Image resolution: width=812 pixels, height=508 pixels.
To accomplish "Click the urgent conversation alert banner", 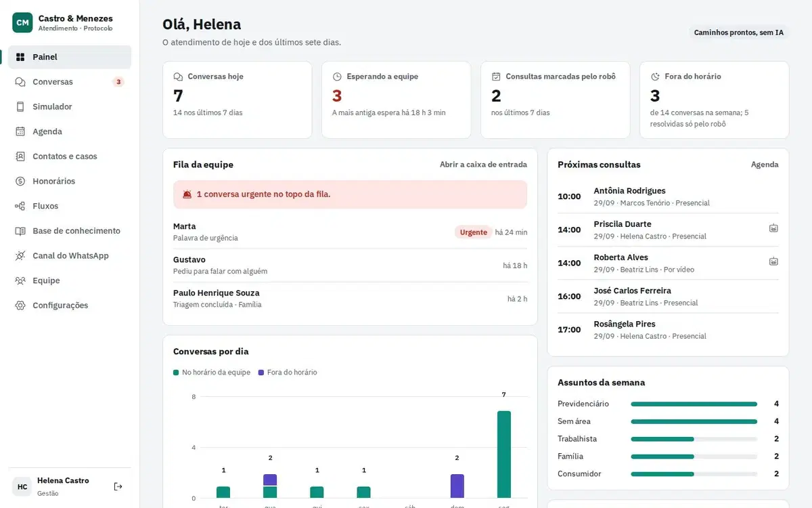I will click(350, 194).
